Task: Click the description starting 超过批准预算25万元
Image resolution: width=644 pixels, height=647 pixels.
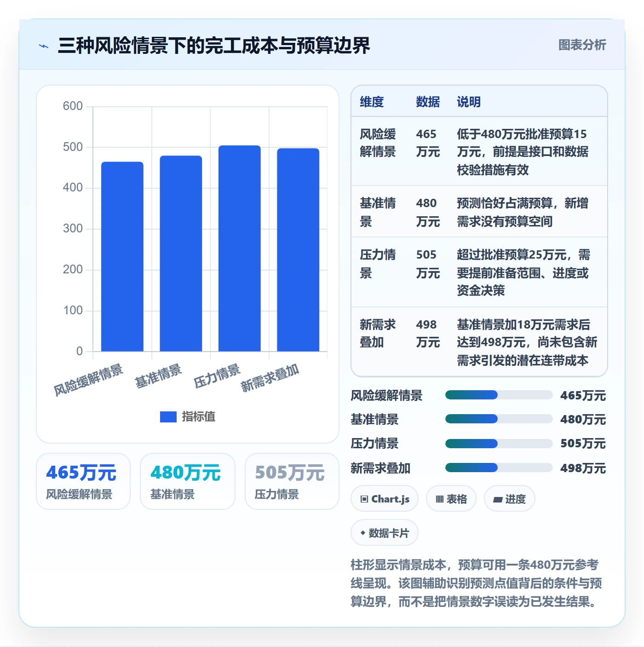Action: [x=523, y=272]
